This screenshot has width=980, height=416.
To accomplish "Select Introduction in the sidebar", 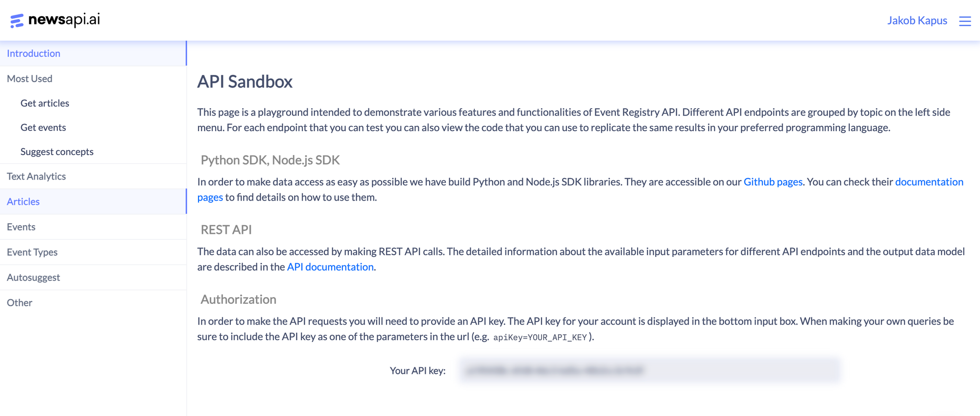I will 93,53.
